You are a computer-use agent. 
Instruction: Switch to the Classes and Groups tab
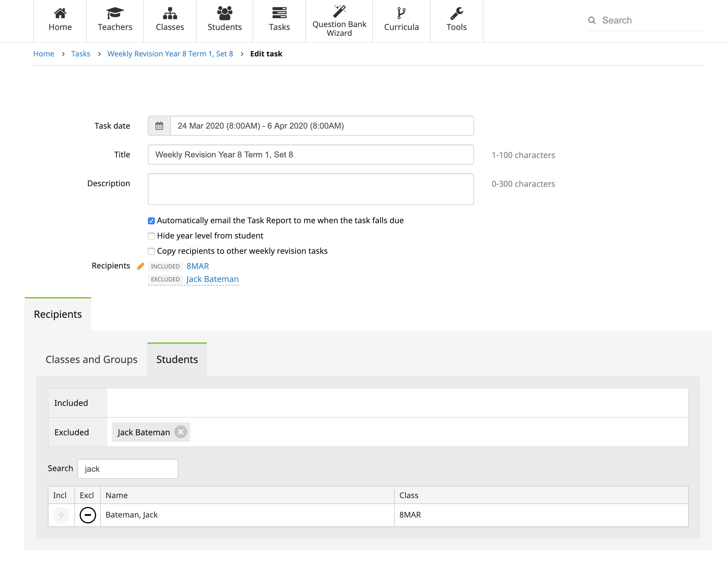[x=91, y=360]
